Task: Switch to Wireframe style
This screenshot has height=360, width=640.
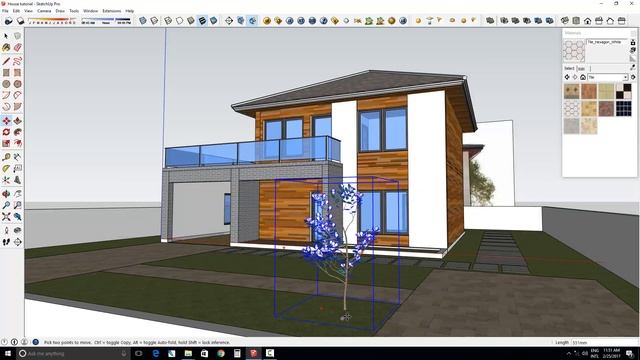Action: [168, 20]
